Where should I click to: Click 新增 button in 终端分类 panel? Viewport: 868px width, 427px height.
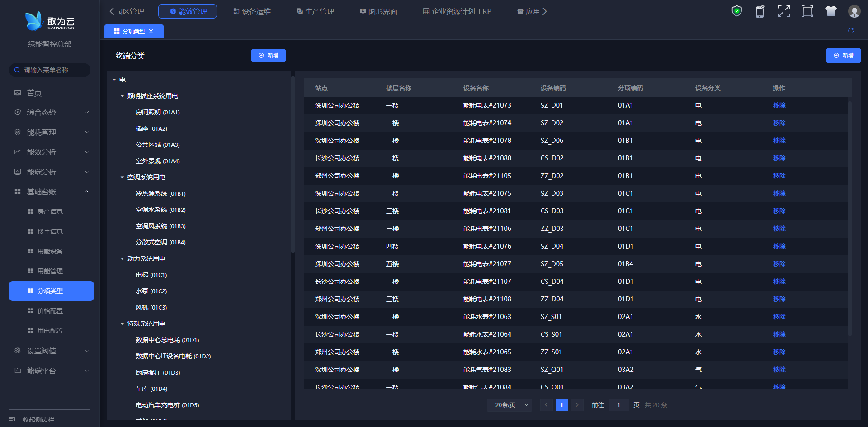(x=268, y=56)
